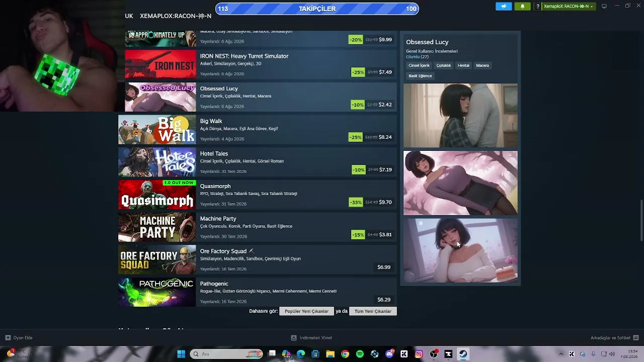This screenshot has width=644, height=362.
Task: Open the Steam announcements megaphone icon
Action: (504, 7)
